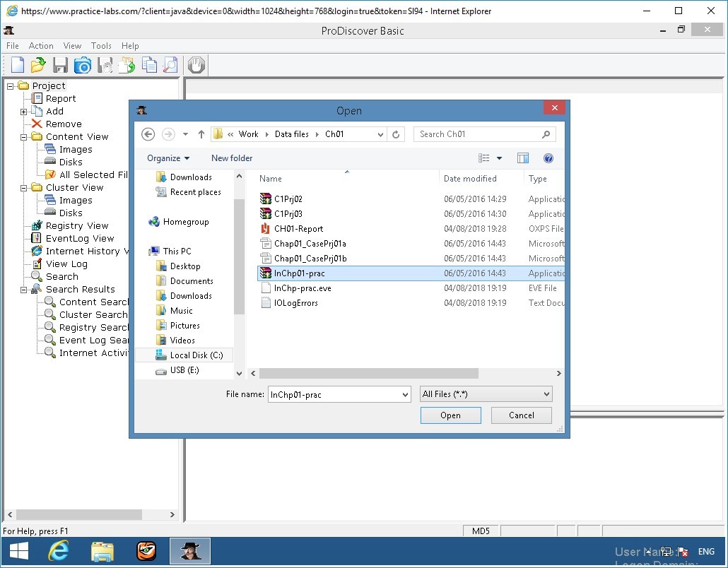Select Report node in Project tree

click(60, 98)
